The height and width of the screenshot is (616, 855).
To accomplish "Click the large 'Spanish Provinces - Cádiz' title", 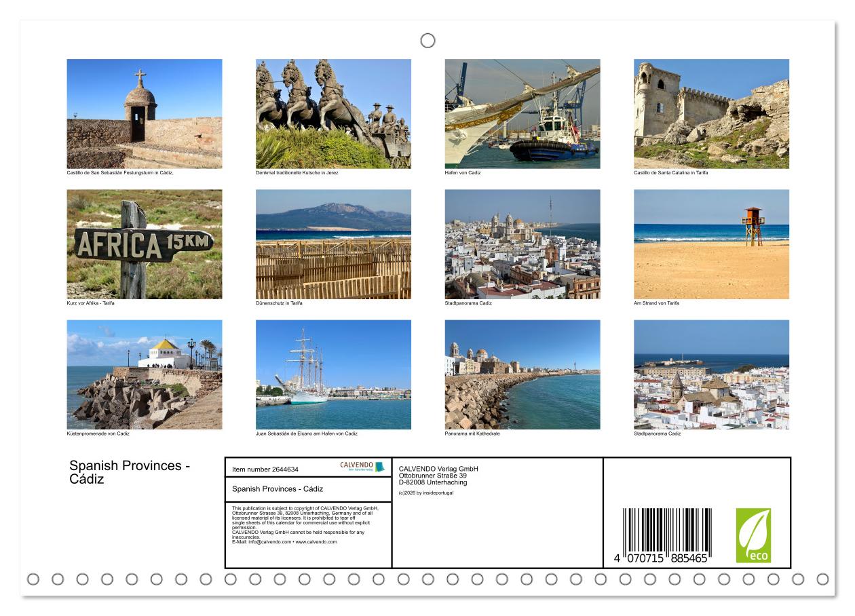I will pos(130,472).
